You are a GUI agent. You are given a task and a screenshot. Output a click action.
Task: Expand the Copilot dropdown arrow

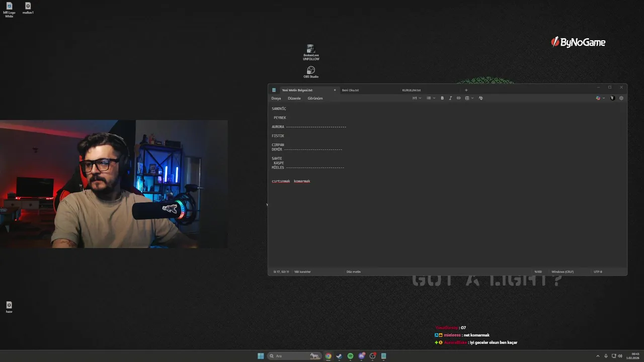(603, 98)
